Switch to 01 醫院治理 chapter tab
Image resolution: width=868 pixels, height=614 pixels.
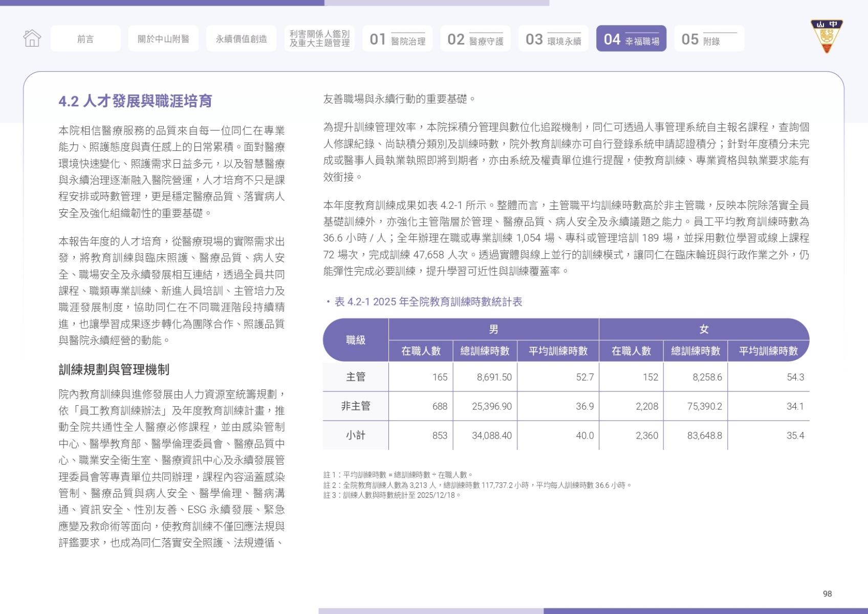(x=398, y=38)
